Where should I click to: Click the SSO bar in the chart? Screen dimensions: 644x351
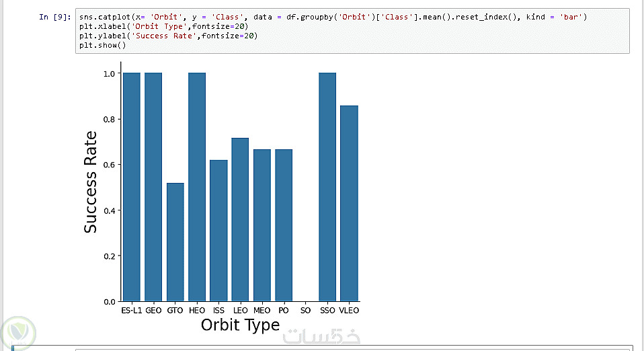click(x=327, y=187)
